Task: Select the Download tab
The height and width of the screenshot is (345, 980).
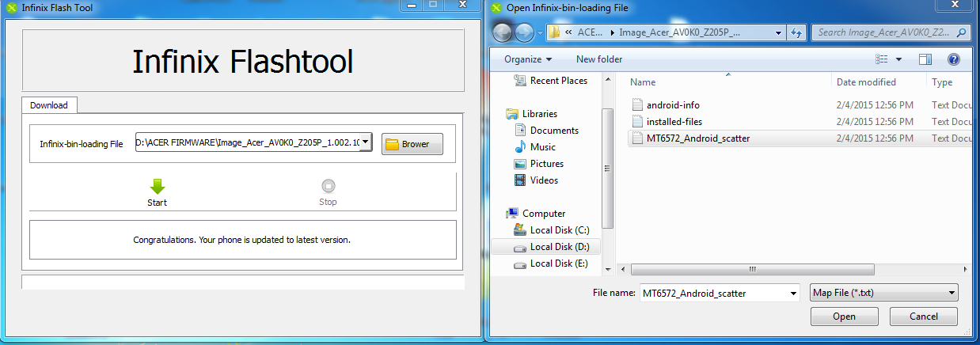Action: 49,104
